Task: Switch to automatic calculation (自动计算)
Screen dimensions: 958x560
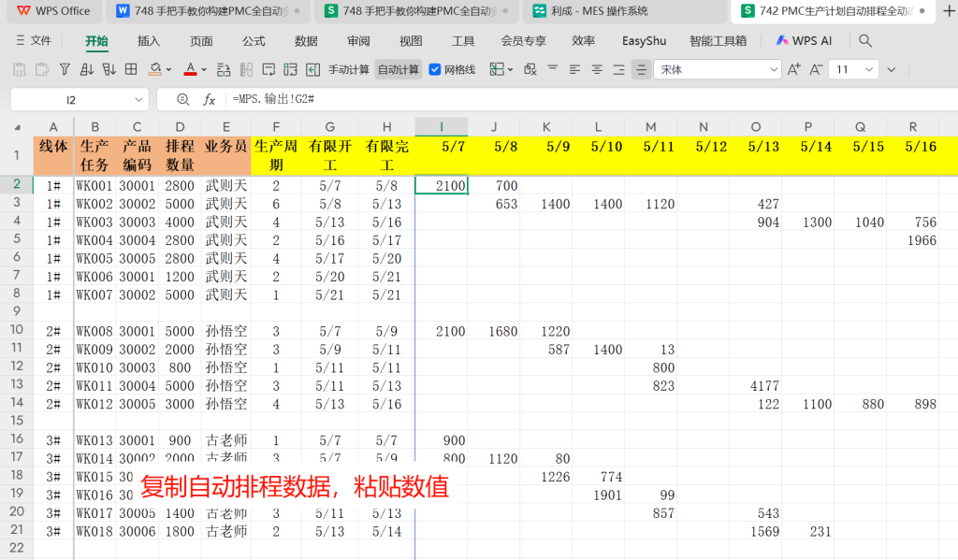Action: [399, 69]
